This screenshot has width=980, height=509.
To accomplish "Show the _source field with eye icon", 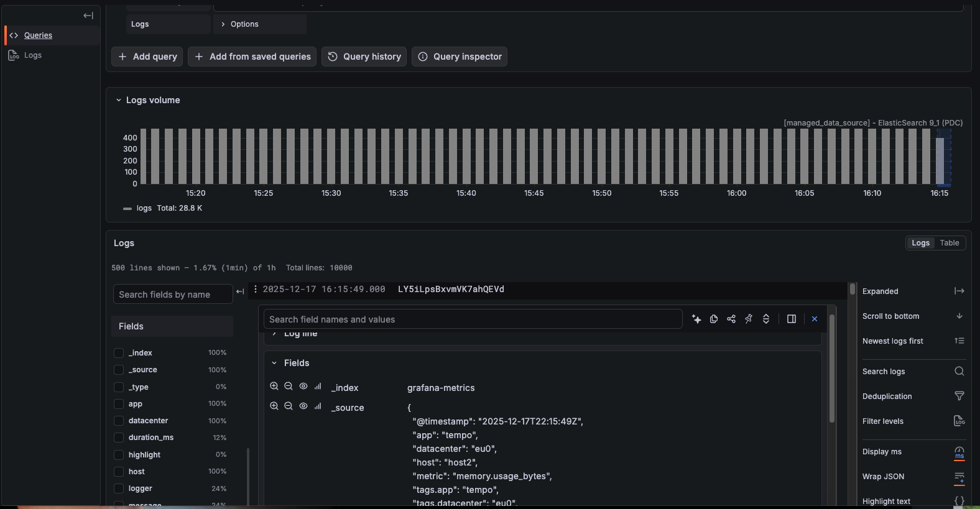I will click(303, 406).
